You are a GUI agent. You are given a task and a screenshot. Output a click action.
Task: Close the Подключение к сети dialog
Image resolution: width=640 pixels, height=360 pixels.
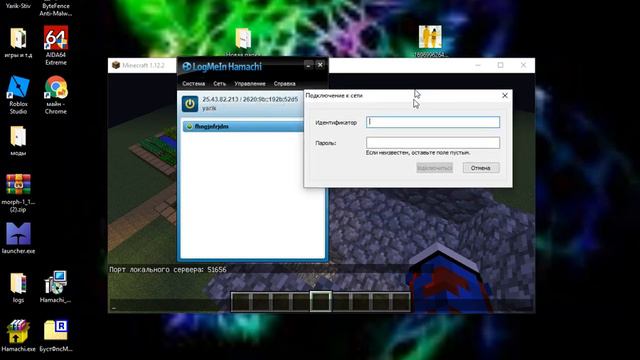504,96
